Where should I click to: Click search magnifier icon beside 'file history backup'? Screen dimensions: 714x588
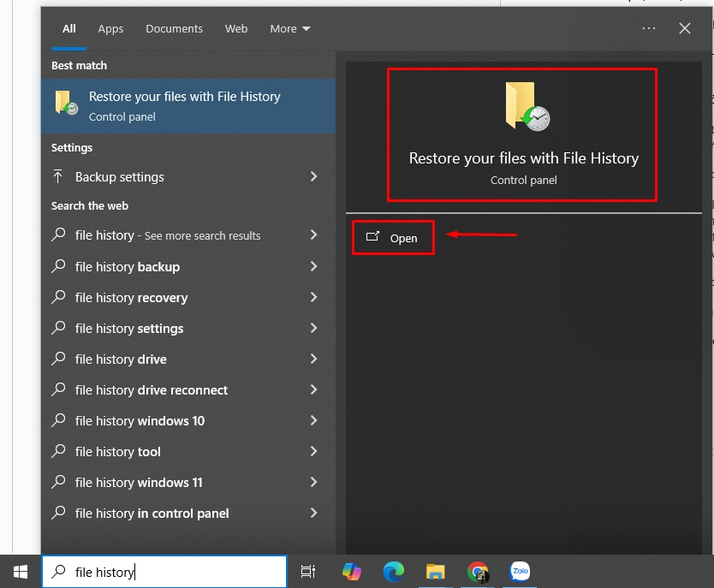point(58,266)
